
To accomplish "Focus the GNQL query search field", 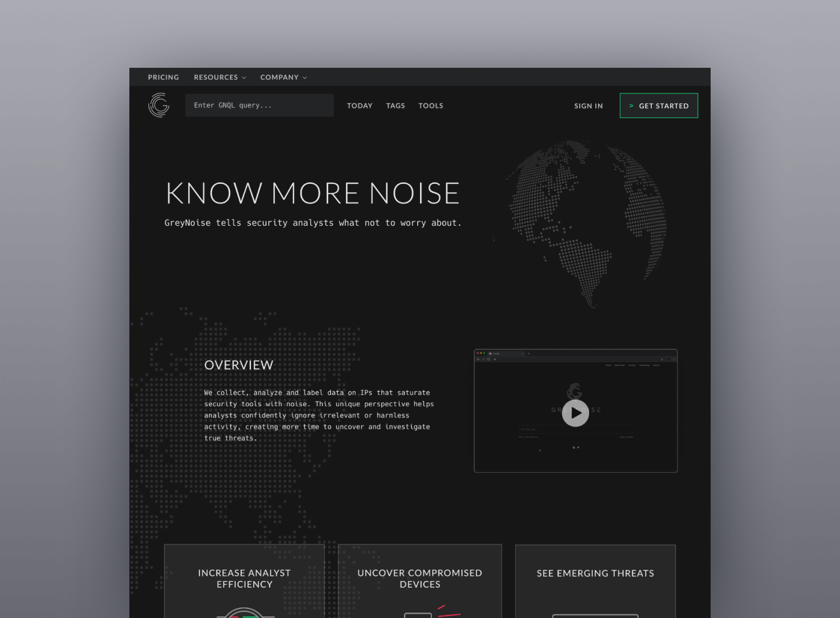I will pos(259,105).
